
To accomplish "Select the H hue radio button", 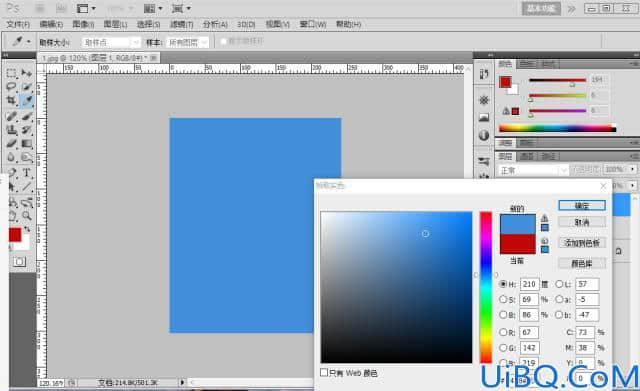I will point(503,284).
